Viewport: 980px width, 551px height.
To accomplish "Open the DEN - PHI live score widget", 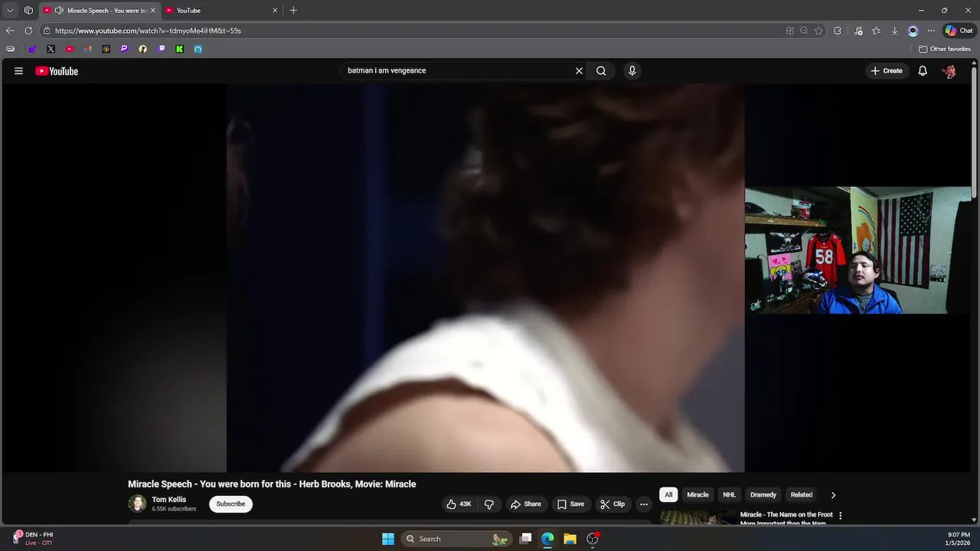I will click(33, 539).
